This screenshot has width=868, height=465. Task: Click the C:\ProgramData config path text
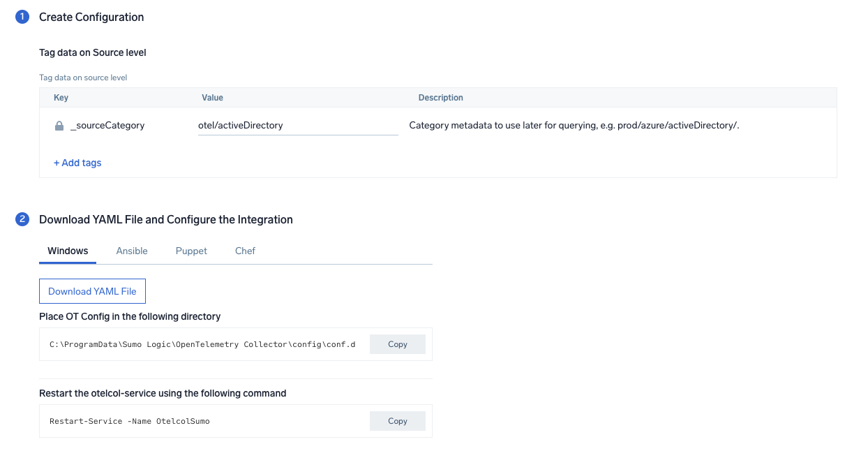point(202,344)
